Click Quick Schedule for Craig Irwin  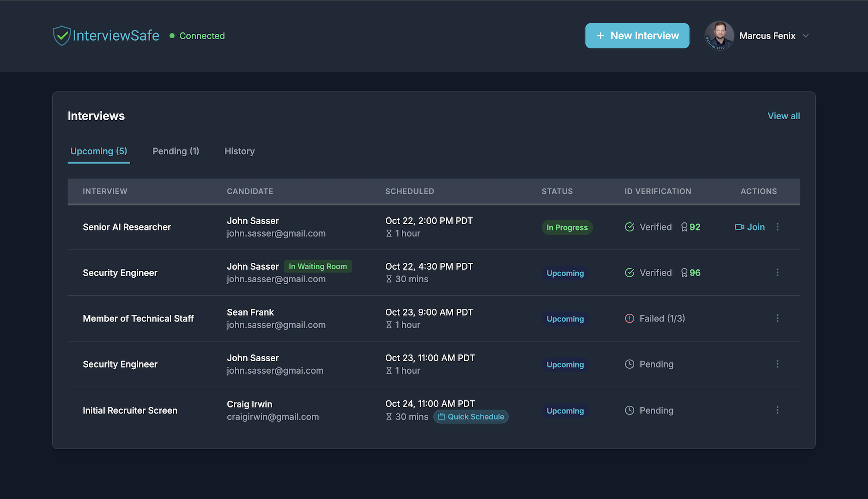pos(471,416)
